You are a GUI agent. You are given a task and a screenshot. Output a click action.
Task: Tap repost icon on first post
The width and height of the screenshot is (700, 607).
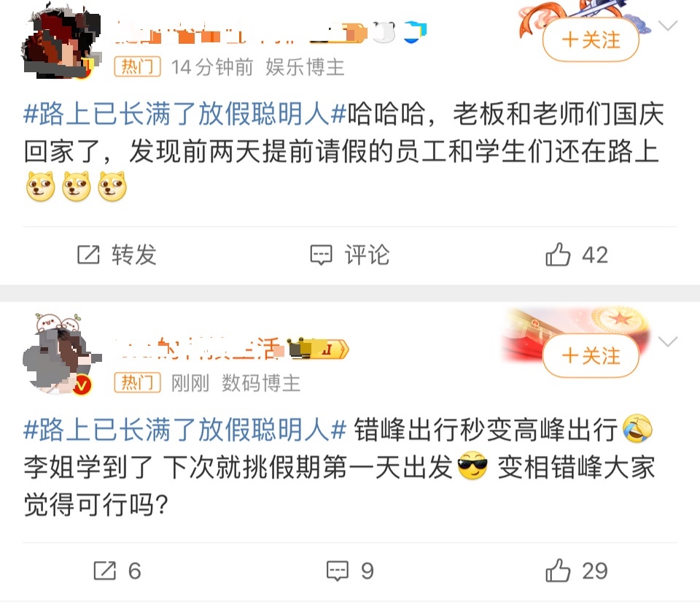[88, 255]
